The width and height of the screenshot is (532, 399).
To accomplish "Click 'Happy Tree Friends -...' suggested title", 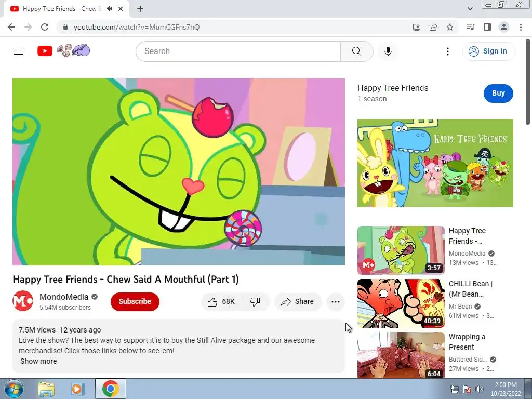I will click(x=467, y=236).
